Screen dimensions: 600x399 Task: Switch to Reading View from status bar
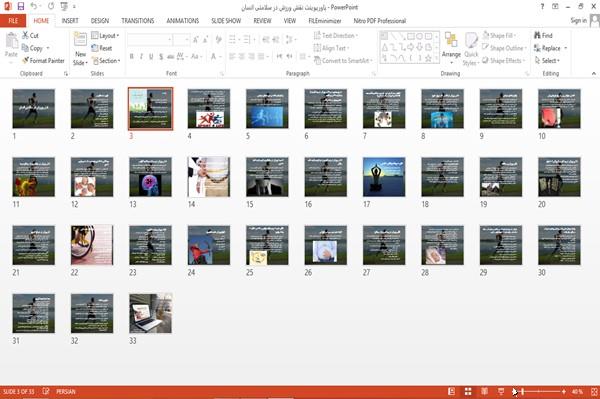click(x=484, y=391)
